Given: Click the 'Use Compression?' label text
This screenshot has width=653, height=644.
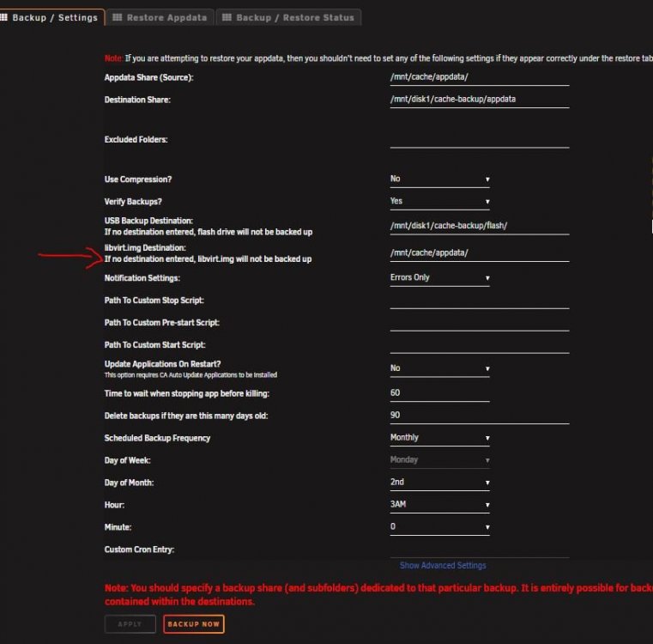Looking at the screenshot, I should [x=138, y=179].
